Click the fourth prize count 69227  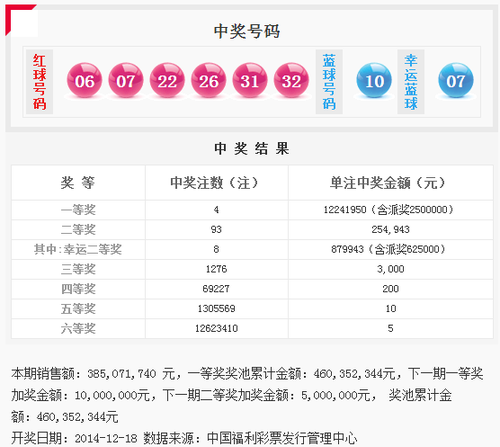216,289
